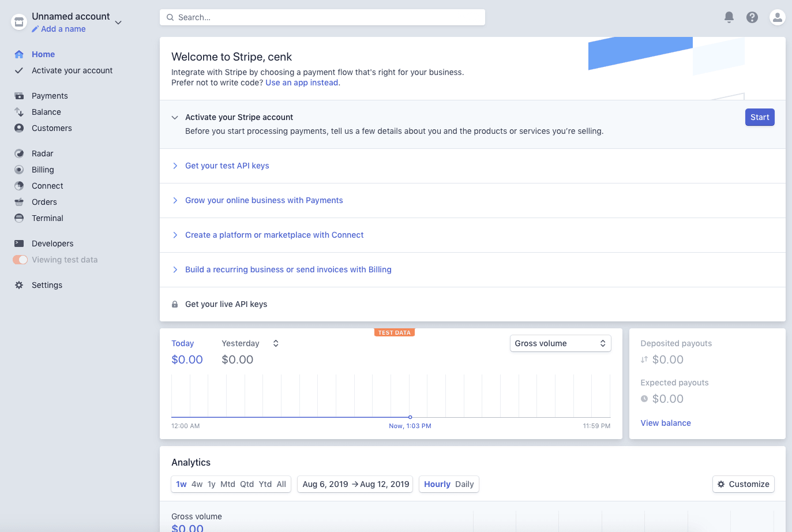Expand the Get your test API keys chevron
The width and height of the screenshot is (792, 532).
point(175,166)
